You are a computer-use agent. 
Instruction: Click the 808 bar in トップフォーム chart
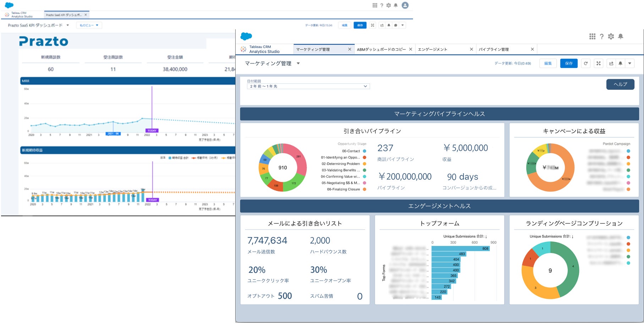pyautogui.click(x=461, y=248)
